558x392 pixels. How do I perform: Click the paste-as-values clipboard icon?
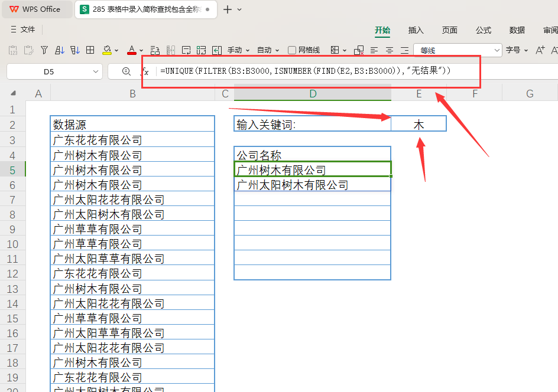pyautogui.click(x=13, y=50)
